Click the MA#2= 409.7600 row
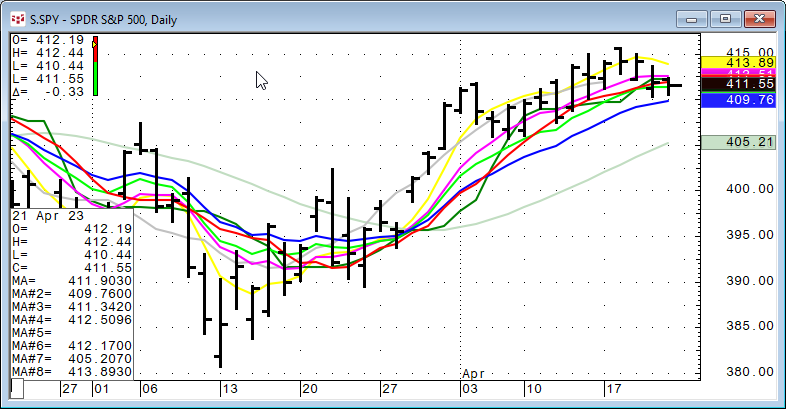Screen dimensions: 786x409 point(72,294)
